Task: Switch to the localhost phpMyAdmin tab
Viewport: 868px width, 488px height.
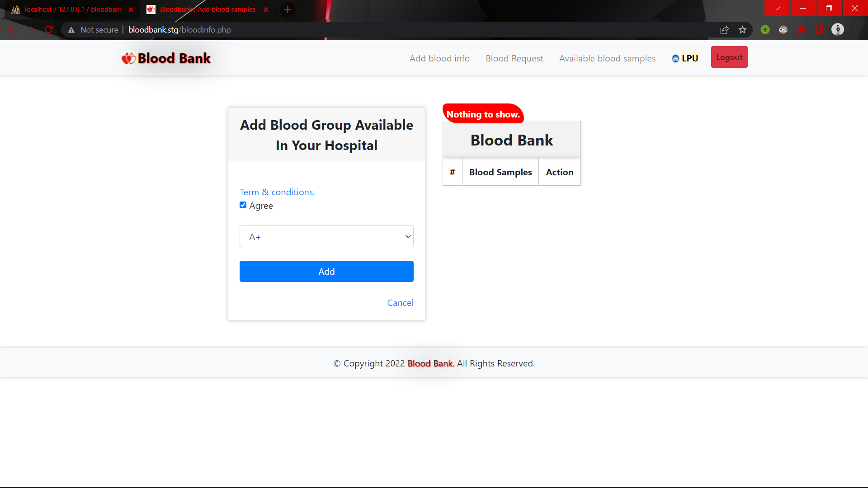Action: click(x=72, y=9)
